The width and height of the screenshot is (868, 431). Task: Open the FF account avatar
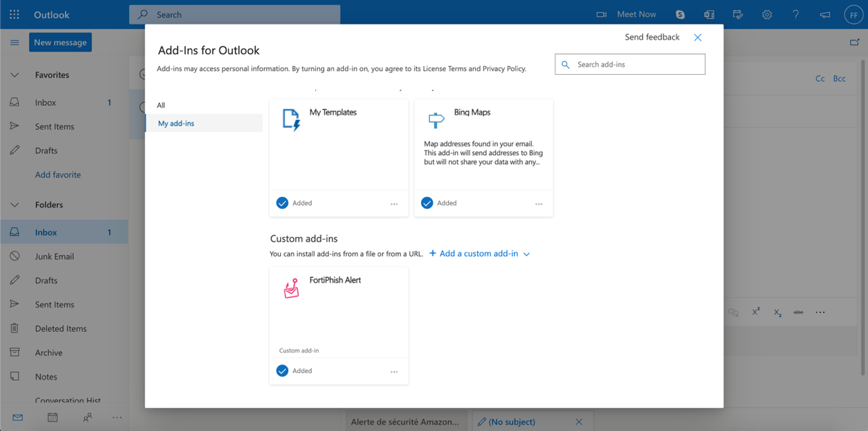[x=854, y=14]
